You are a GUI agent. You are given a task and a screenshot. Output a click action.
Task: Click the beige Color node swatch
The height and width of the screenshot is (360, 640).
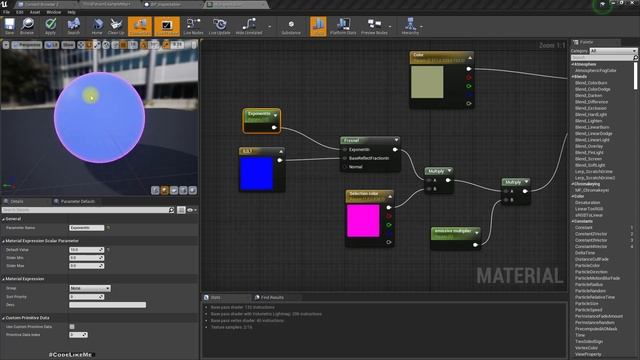click(427, 82)
